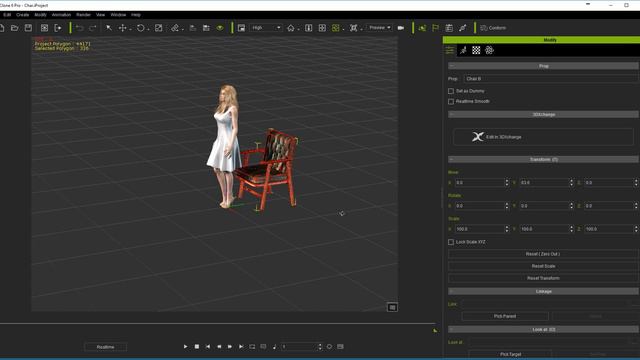Enable the Set as Dummy checkbox

click(x=451, y=91)
